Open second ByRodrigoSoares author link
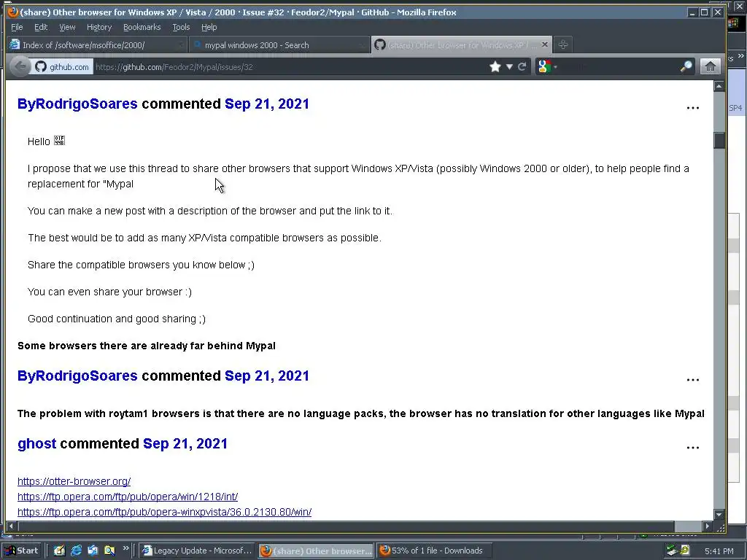Screen dimensions: 747x560 (x=77, y=376)
